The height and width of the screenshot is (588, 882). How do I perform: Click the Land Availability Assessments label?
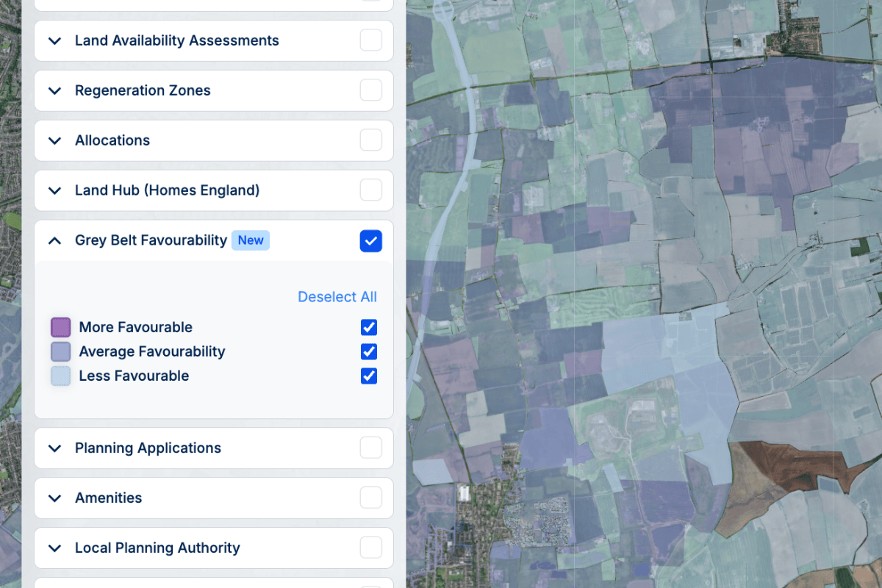177,40
